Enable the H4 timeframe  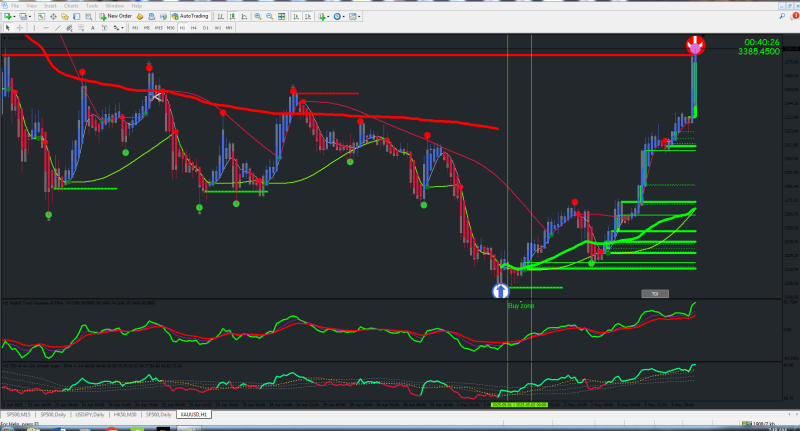pyautogui.click(x=193, y=28)
